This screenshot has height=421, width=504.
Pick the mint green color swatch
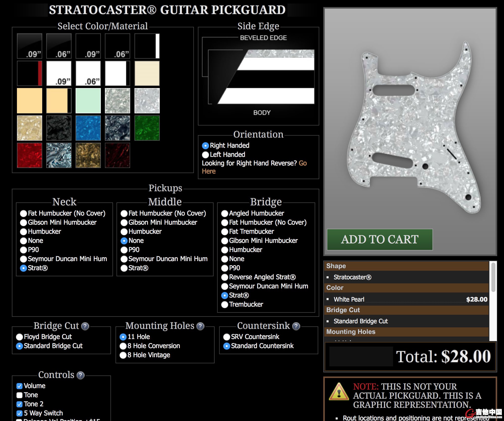point(88,101)
